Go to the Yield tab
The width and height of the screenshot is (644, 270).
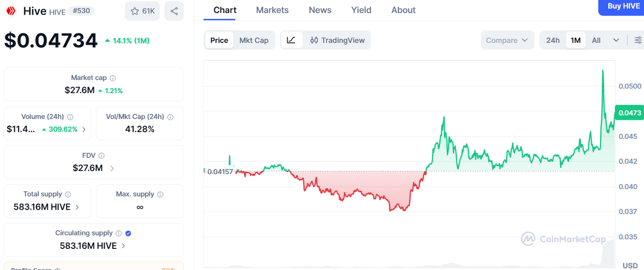click(361, 10)
